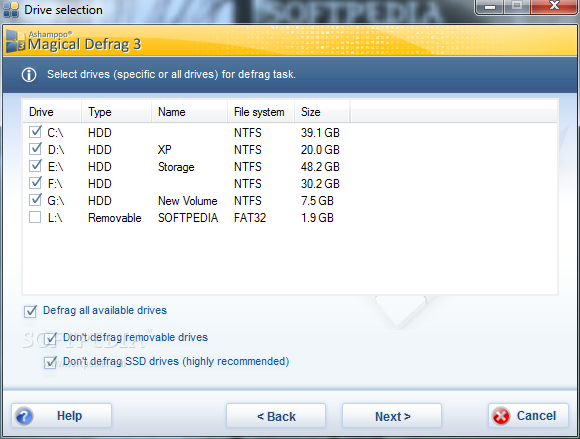580x439 pixels.
Task: Toggle Don't defrag removable drives
Action: [x=50, y=338]
